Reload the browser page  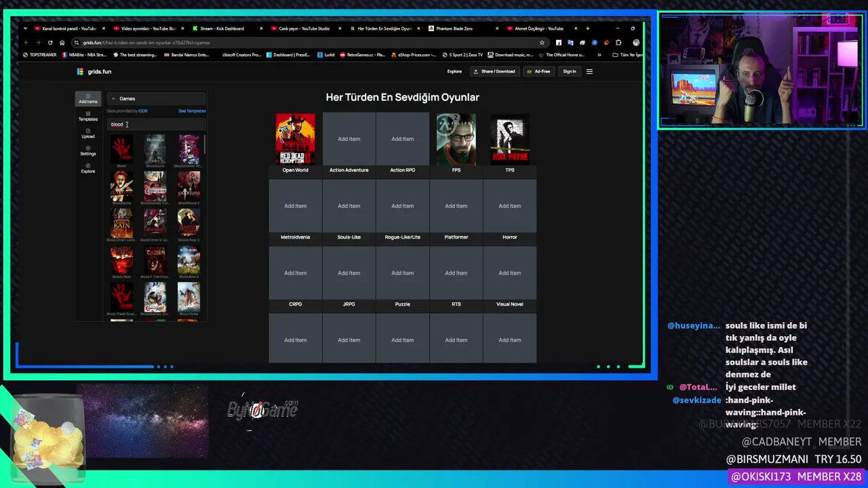(x=50, y=43)
